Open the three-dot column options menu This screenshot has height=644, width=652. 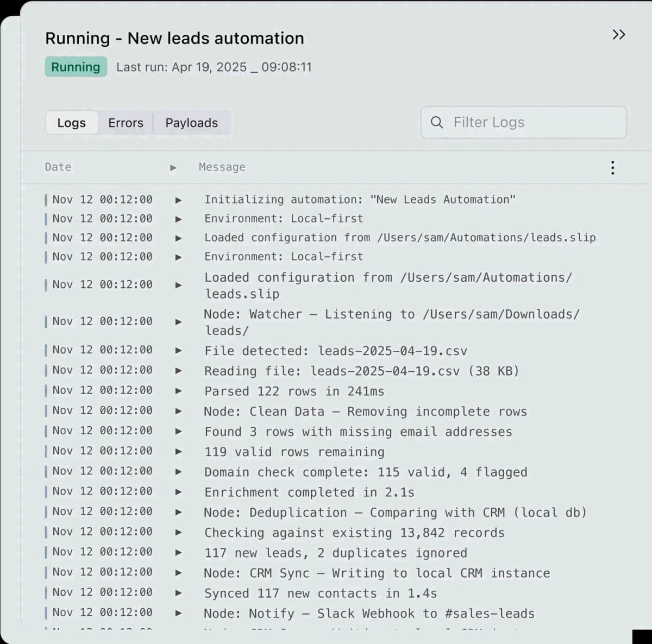click(612, 167)
